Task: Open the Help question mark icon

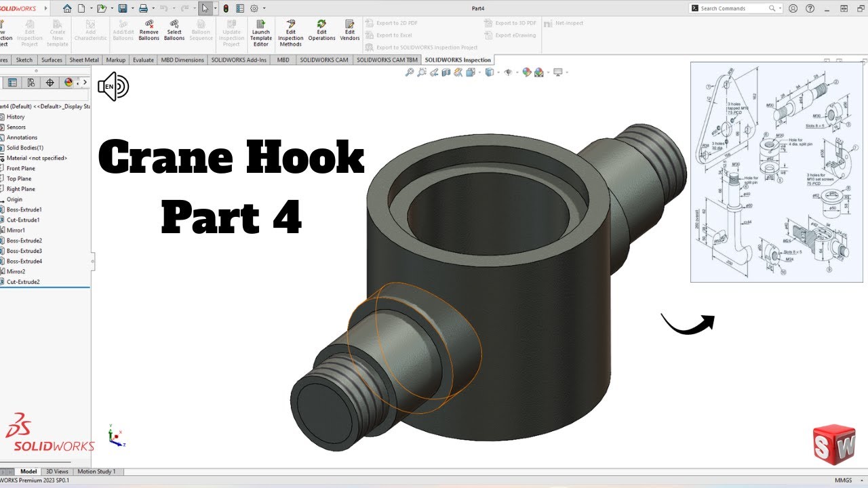Action: [x=810, y=8]
